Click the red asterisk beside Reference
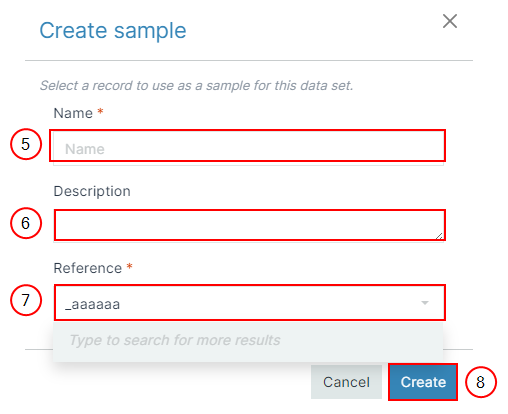Image resolution: width=508 pixels, height=414 pixels. [129, 266]
